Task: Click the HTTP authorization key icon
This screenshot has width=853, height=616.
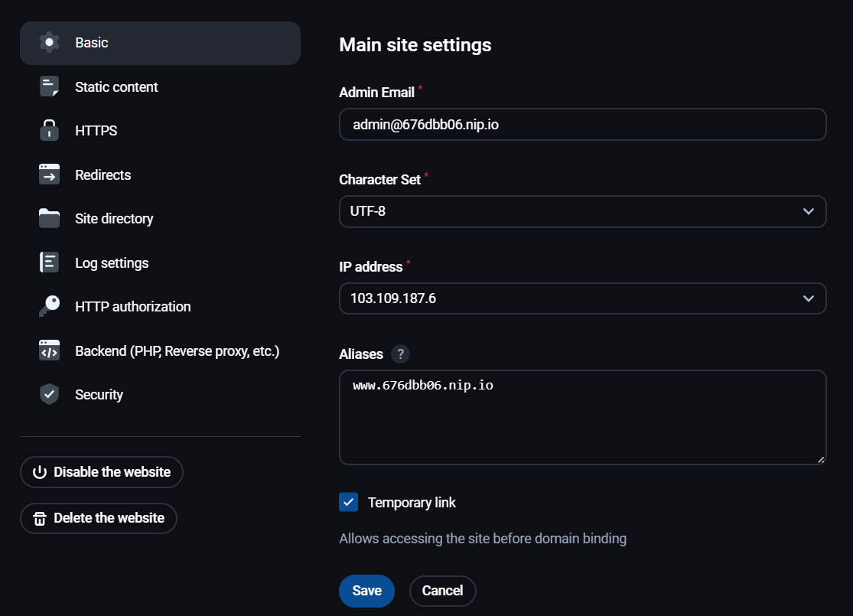Action: 49,307
